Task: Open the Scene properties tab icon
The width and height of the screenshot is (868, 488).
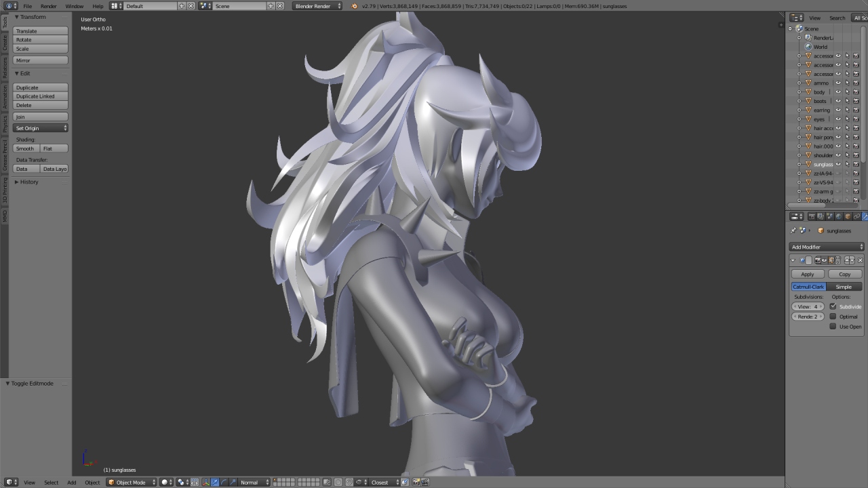Action: point(829,216)
